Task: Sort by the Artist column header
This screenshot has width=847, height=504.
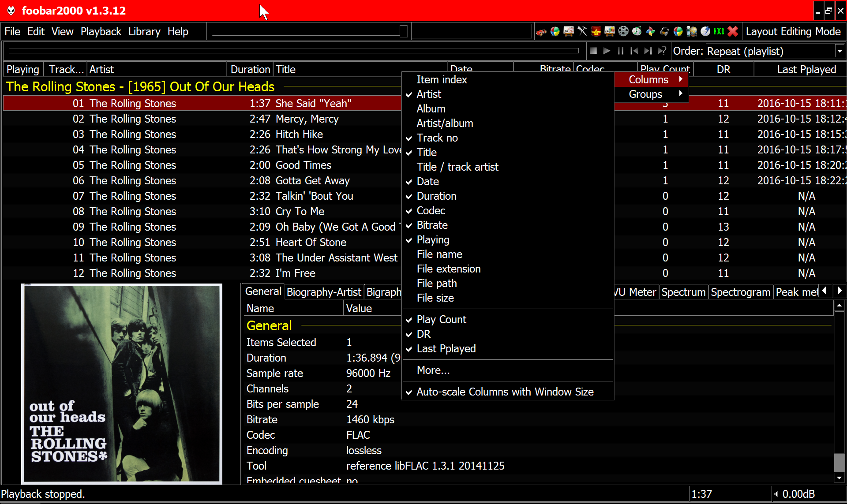Action: [x=157, y=69]
